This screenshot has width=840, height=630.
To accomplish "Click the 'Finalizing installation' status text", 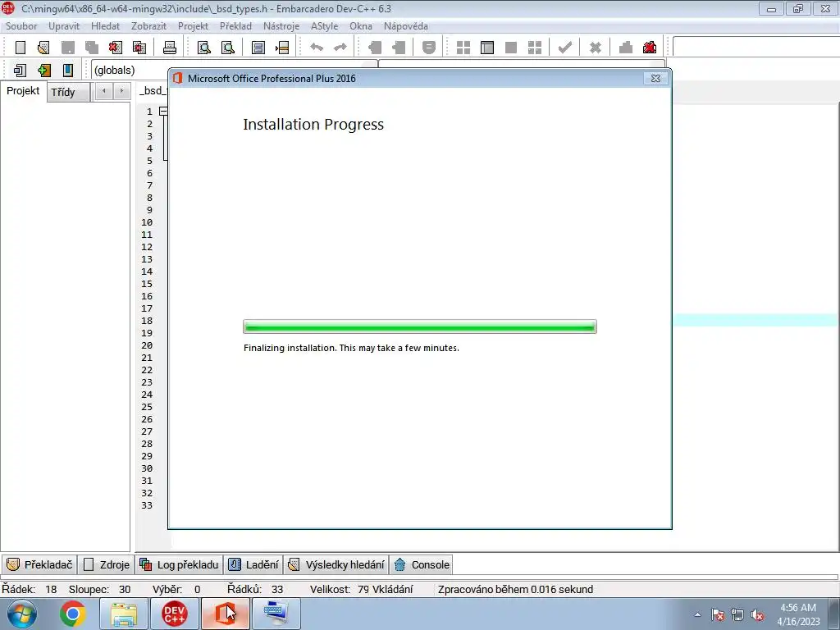I will tap(351, 348).
